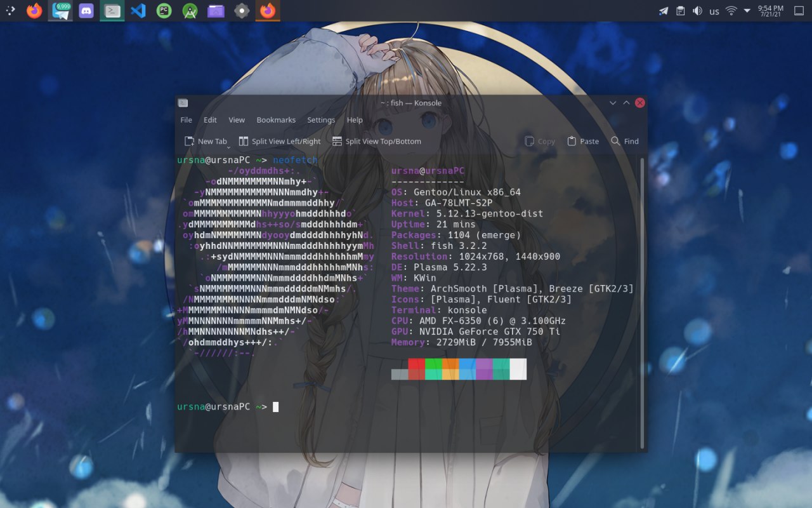Launch Visual Studio Code from panel

point(138,11)
